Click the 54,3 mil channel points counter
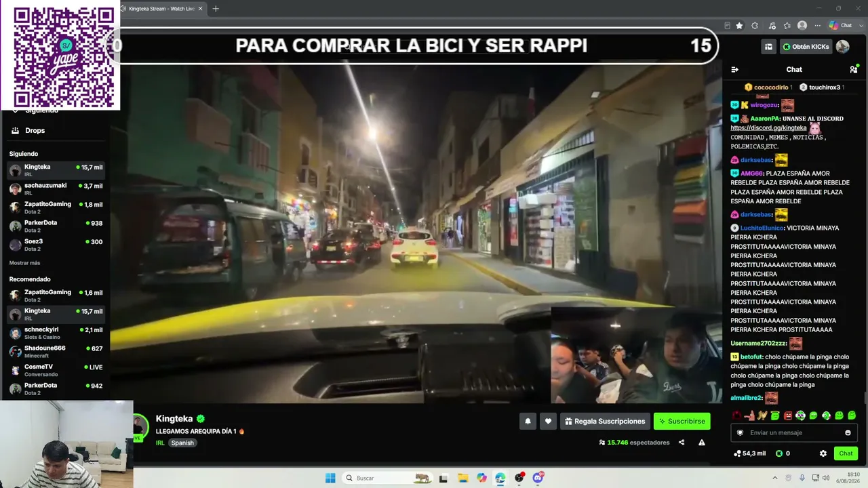 coord(750,453)
